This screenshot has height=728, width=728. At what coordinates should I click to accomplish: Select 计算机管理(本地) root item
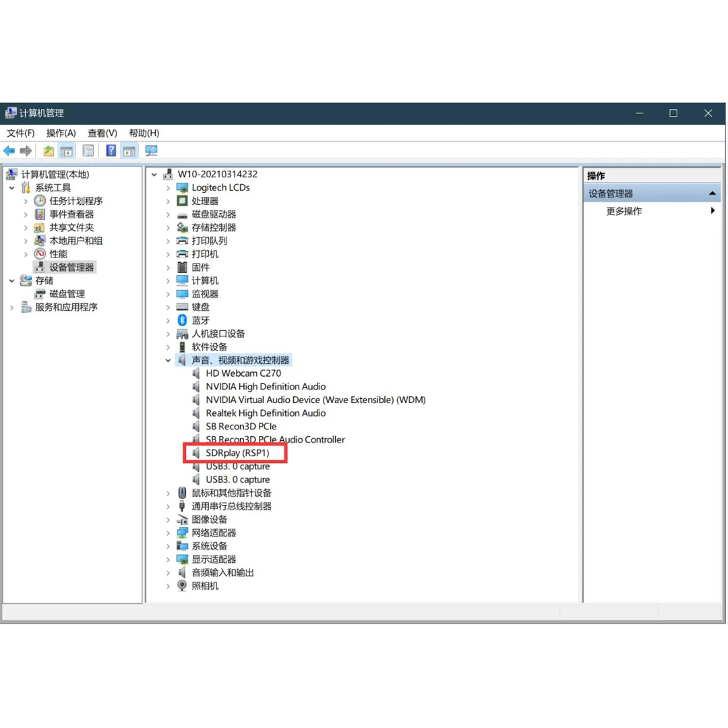[55, 175]
